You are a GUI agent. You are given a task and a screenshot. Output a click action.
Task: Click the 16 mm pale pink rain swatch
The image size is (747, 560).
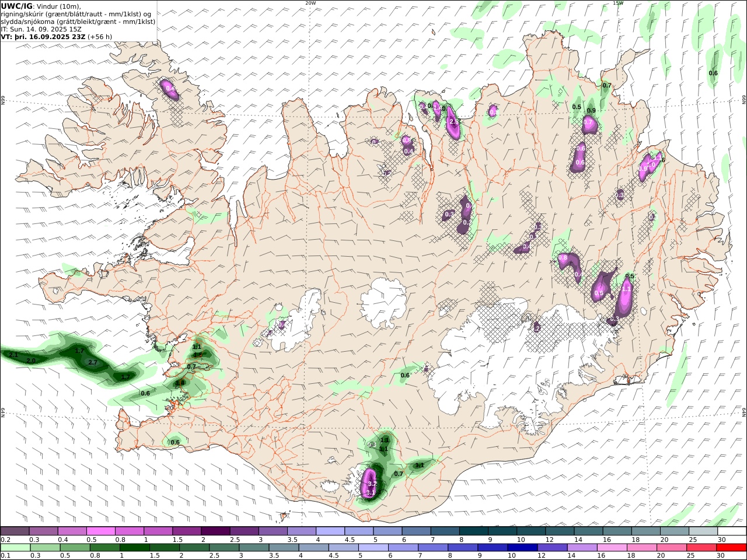(x=612, y=548)
